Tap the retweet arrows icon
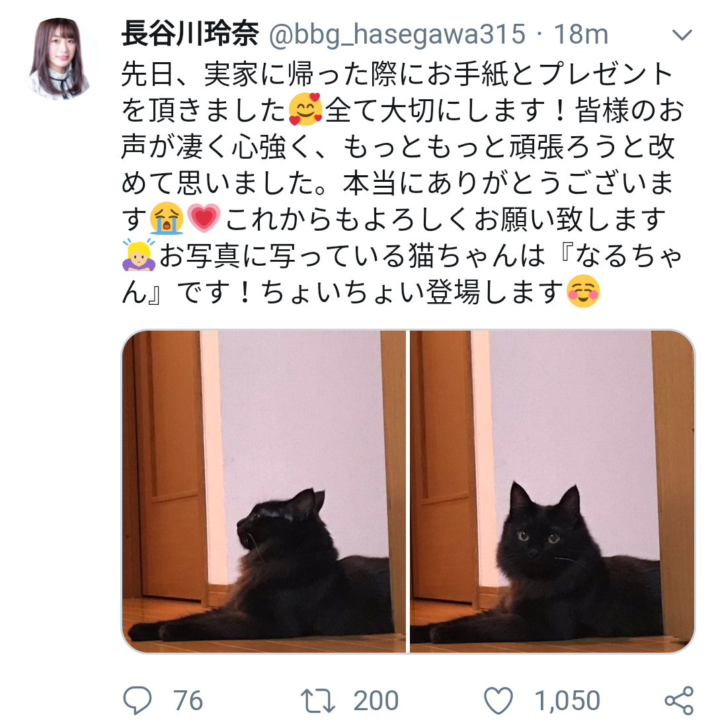Viewport: 714px width, 728px height. 318,700
